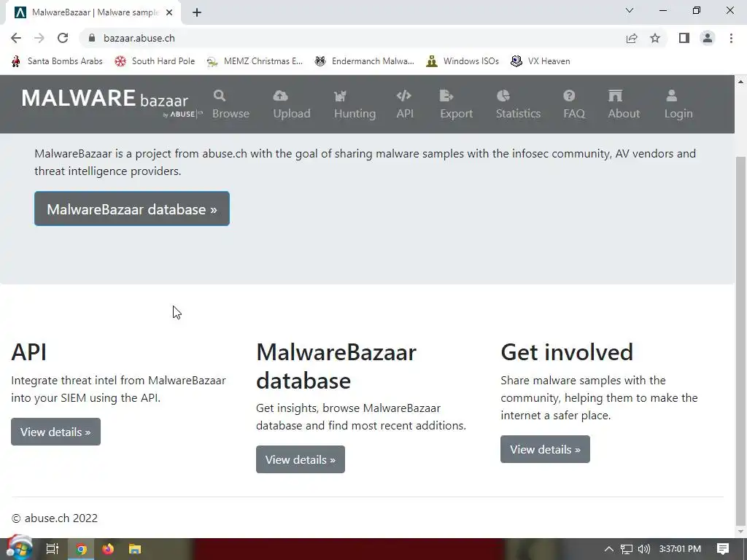Open the Statistics menu item
The width and height of the screenshot is (747, 560).
click(518, 104)
